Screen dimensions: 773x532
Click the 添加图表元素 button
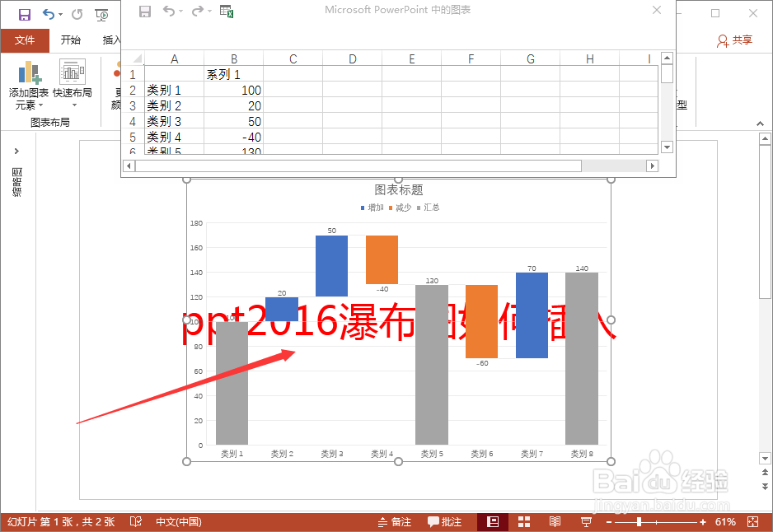click(29, 85)
